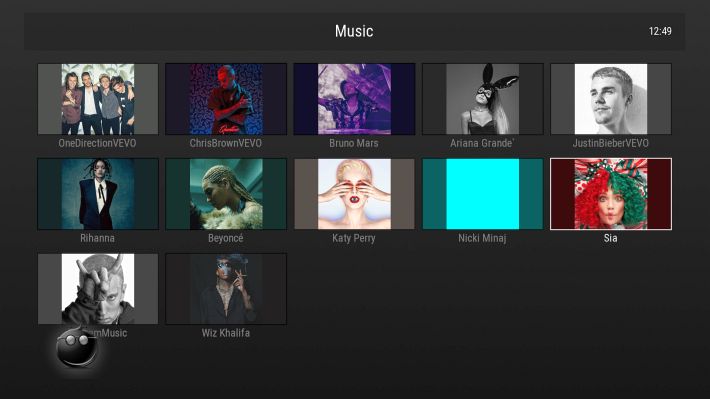Open the Wiz Khalifa channel thumbnail
The width and height of the screenshot is (710, 399).
tap(226, 289)
